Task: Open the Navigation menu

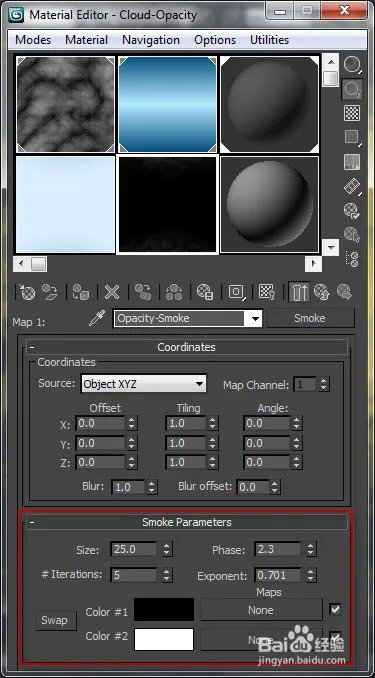Action: coord(151,40)
